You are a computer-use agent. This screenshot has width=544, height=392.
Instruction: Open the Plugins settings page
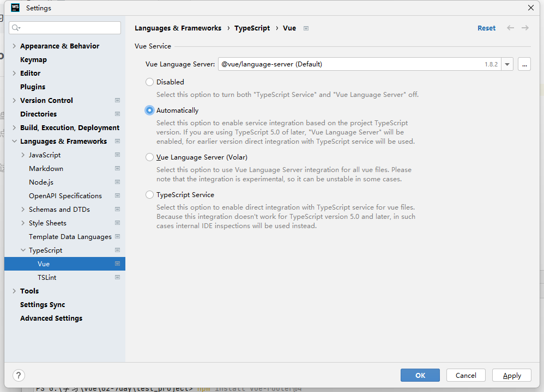pos(33,87)
